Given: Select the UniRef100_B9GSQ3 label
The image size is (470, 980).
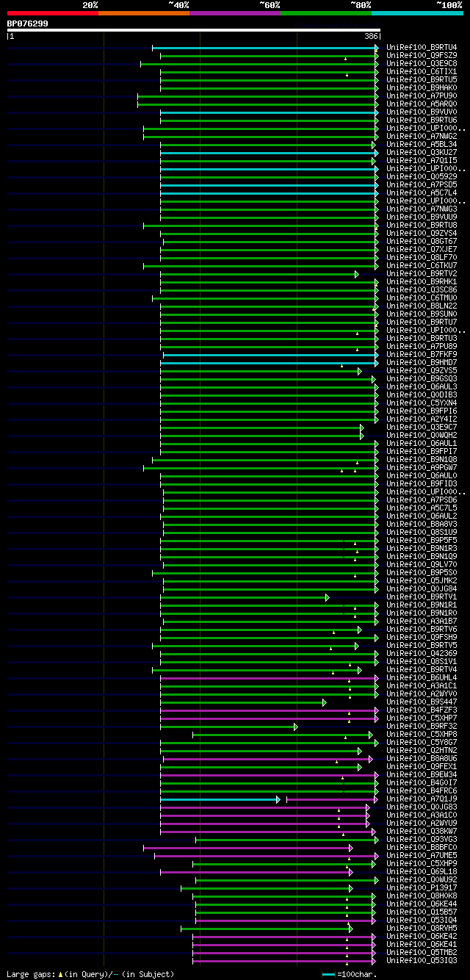Looking at the screenshot, I should pos(422,379).
